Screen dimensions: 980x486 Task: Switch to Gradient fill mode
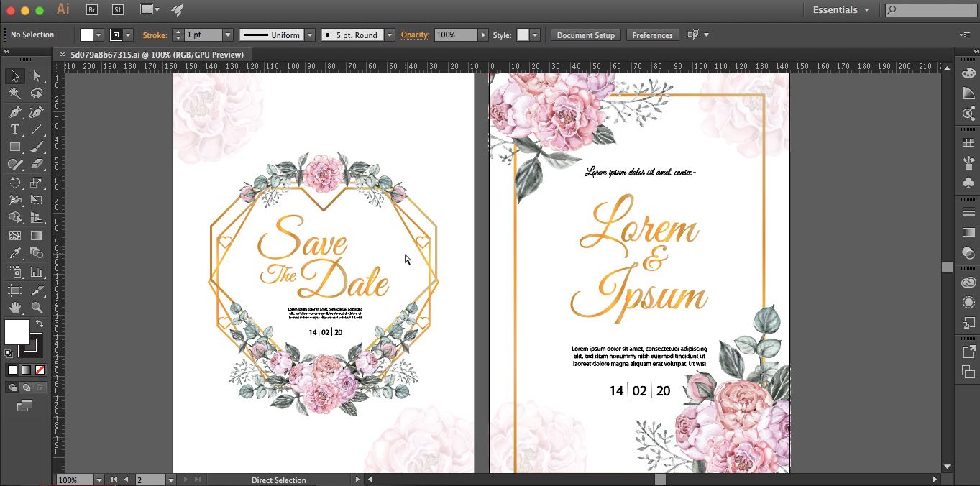click(x=26, y=370)
